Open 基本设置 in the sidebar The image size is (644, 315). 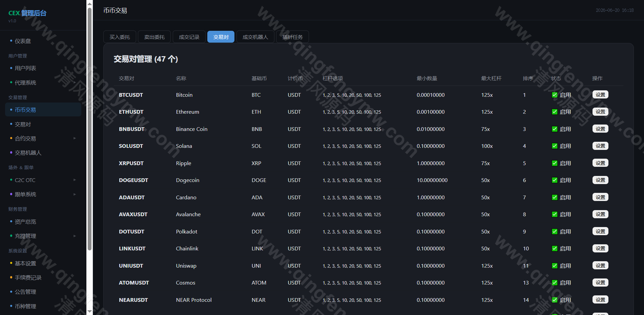43,263
